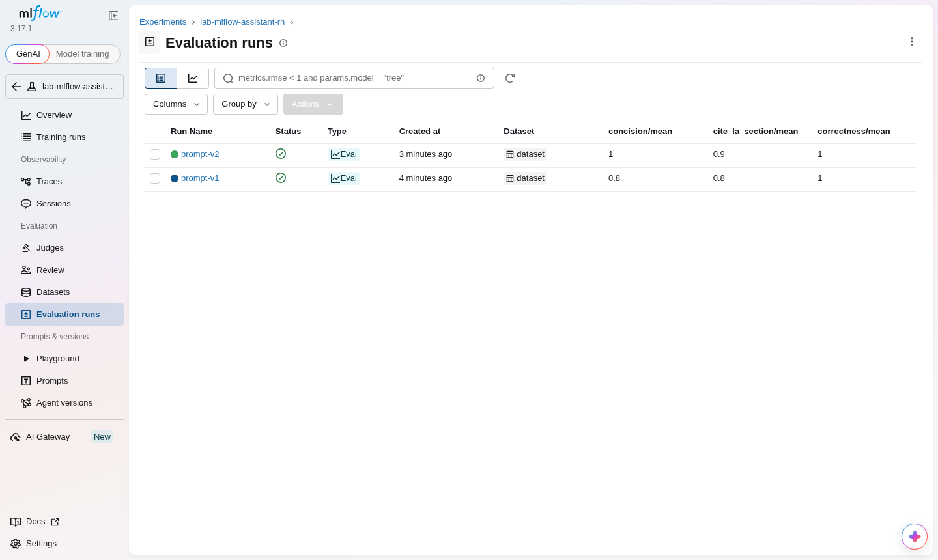Click the back arrow beside lab-mlflow-assist
938x560 pixels.
(16, 87)
